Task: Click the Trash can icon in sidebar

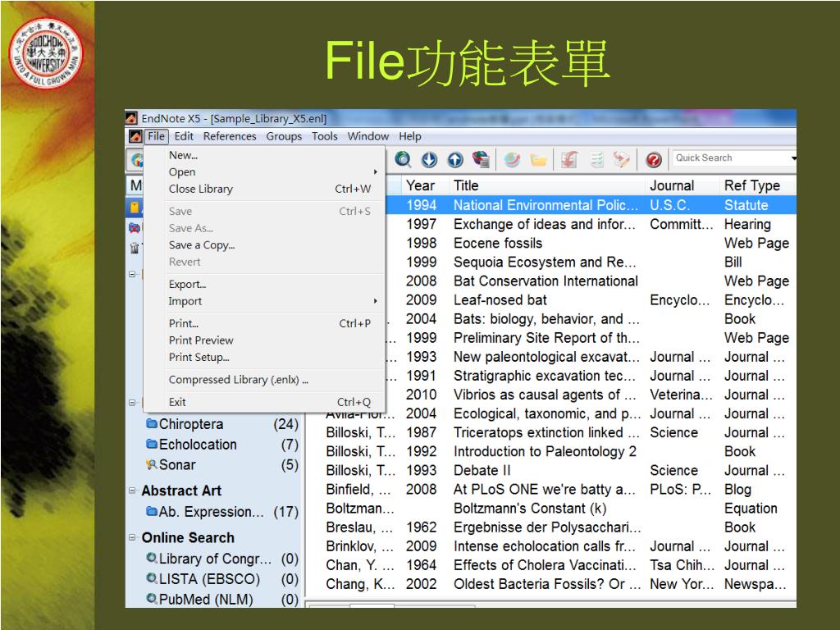Action: pos(135,248)
